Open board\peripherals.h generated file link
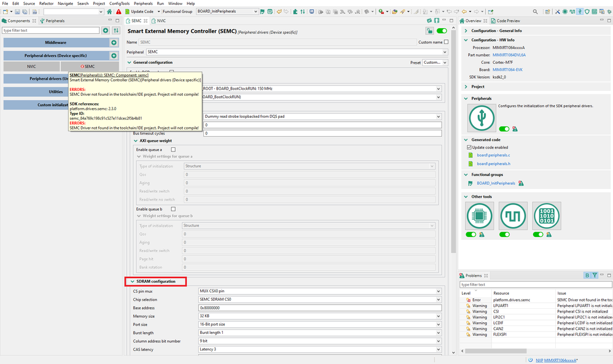613x364 pixels. click(x=493, y=164)
